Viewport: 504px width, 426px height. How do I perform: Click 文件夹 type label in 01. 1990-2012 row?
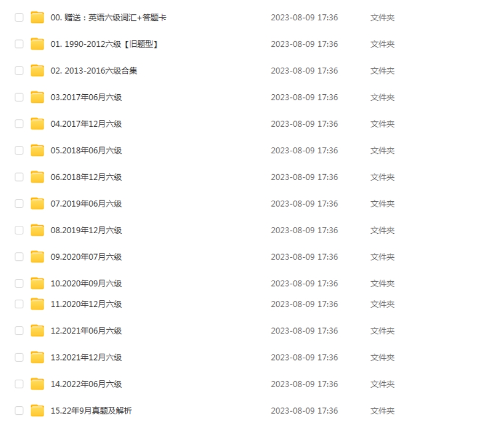[382, 44]
